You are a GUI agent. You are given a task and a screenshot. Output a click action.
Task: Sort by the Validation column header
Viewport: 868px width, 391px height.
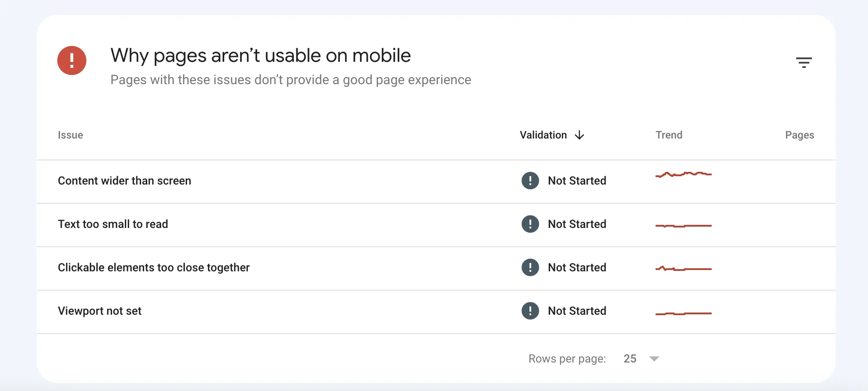[543, 135]
